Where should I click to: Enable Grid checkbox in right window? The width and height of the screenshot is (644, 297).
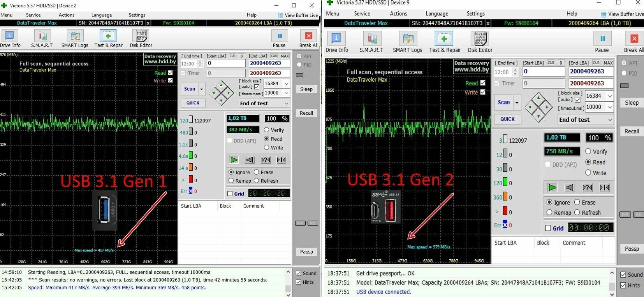[x=548, y=228]
